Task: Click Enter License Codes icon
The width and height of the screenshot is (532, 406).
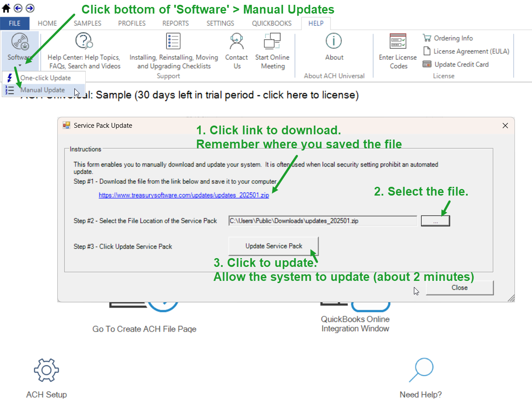Action: (398, 42)
